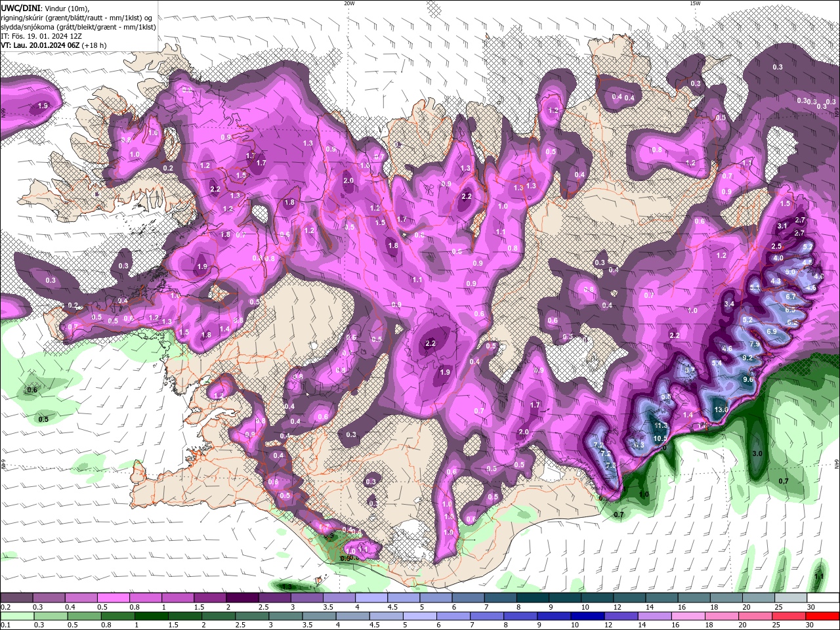Click the "9.6" value near the southeast coast
This screenshot has height=630, width=840.
pos(748,379)
